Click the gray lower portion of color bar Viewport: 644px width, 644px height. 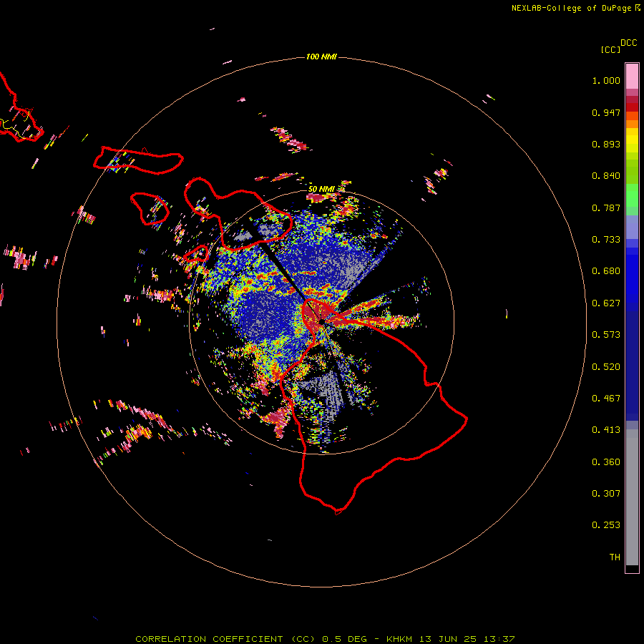tap(632, 497)
